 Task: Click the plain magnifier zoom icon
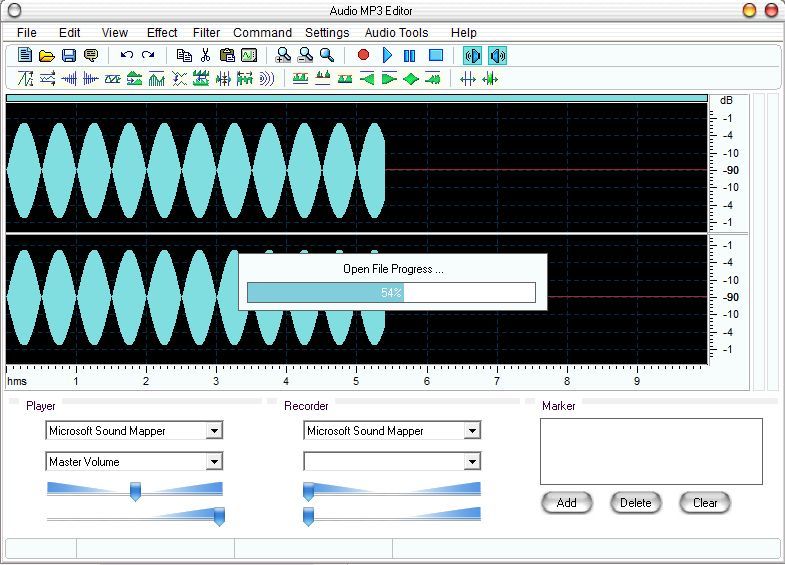(327, 55)
